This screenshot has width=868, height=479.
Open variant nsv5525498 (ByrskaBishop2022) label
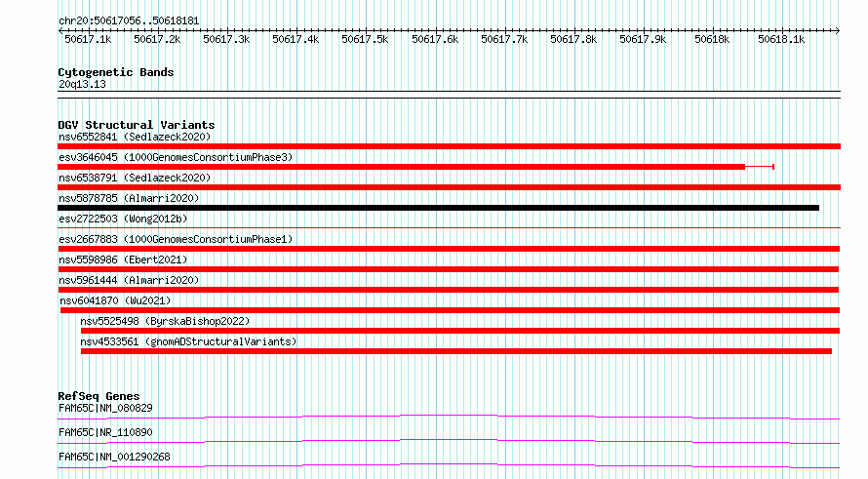(165, 321)
